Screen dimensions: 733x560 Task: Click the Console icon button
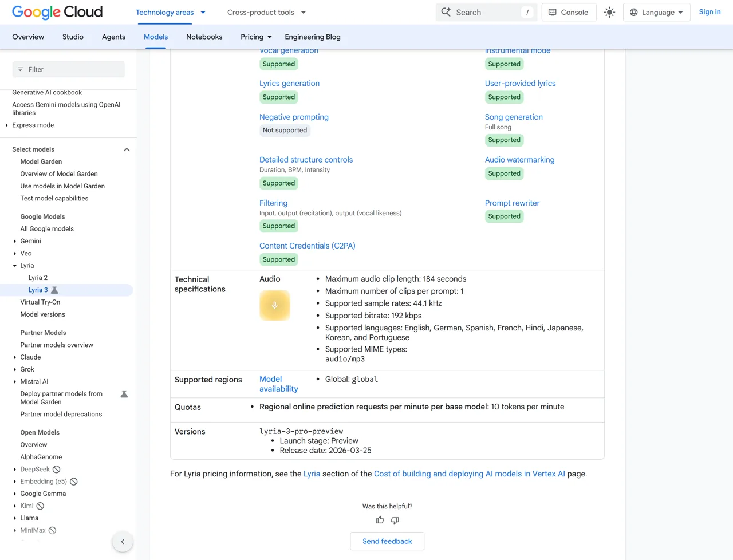(569, 12)
